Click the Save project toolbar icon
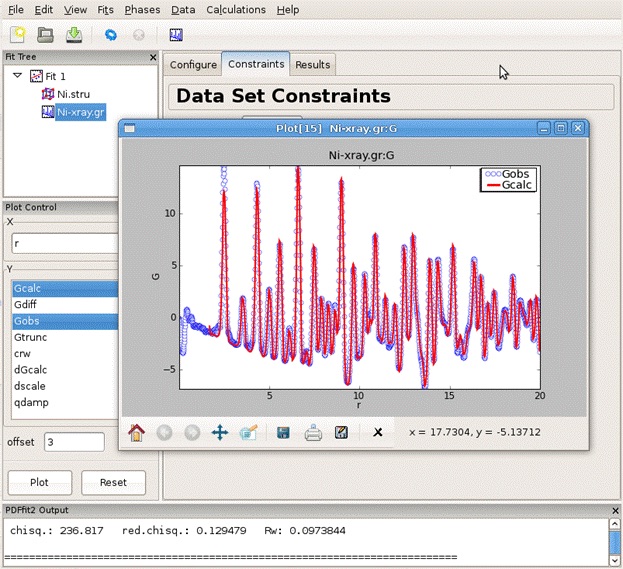 [x=74, y=35]
